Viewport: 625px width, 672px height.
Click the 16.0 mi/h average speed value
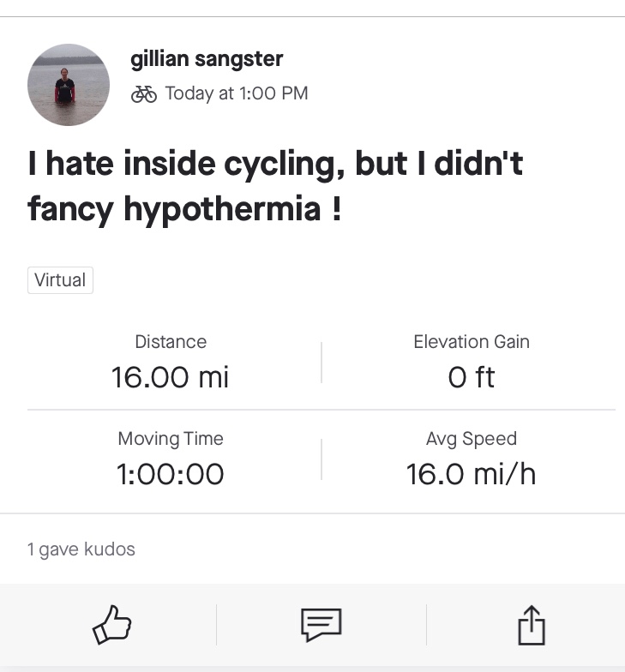(472, 474)
